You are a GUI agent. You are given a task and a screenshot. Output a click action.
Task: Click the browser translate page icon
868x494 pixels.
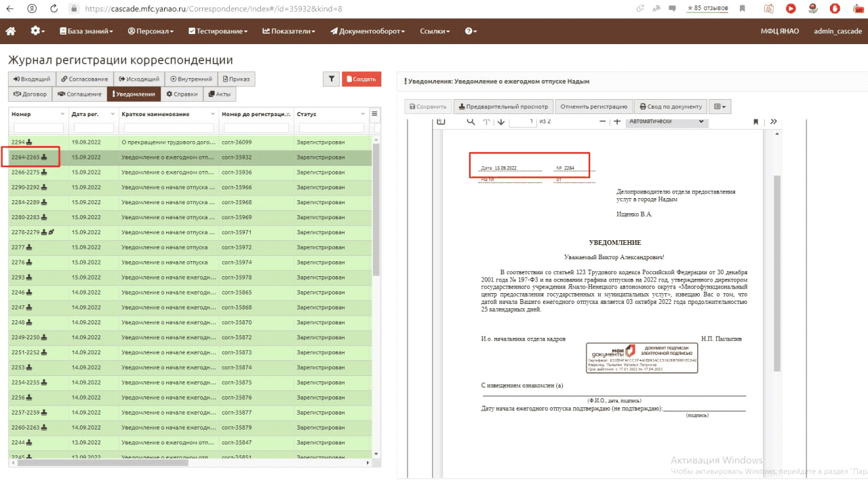(656, 8)
